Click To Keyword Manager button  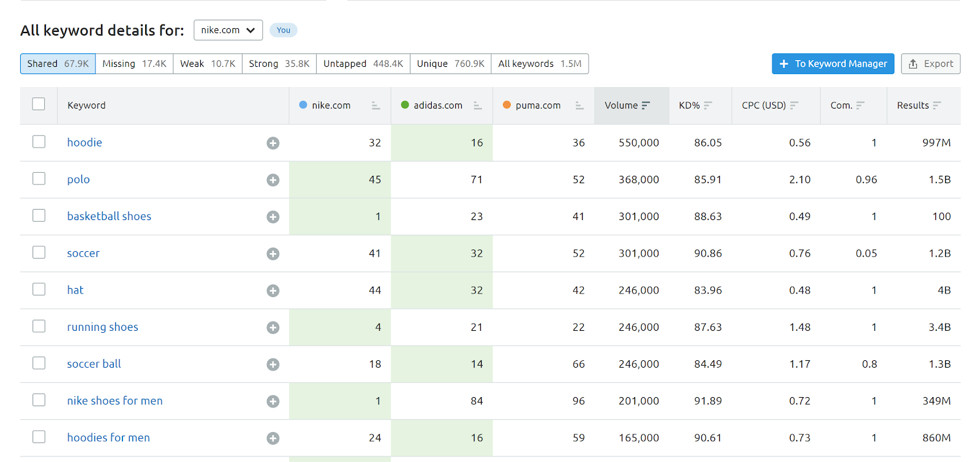pos(833,64)
